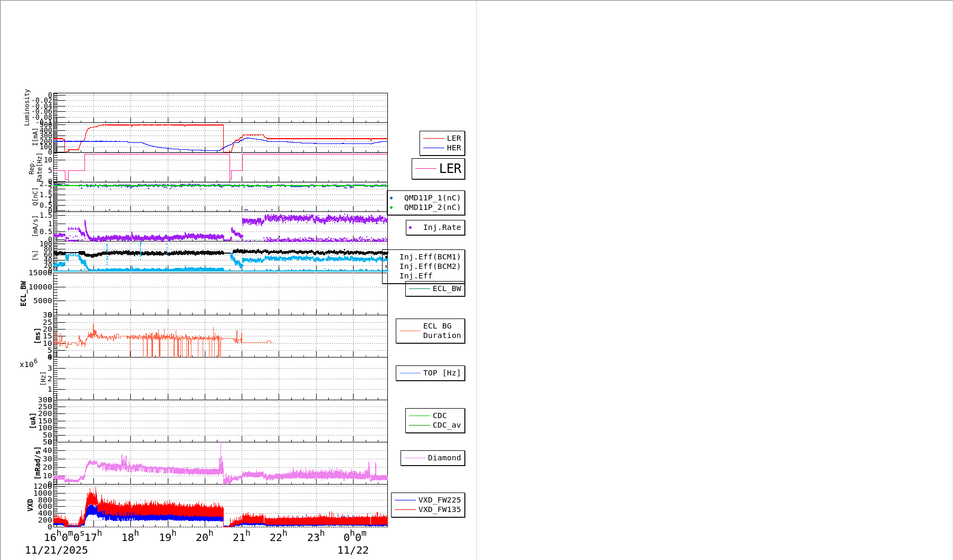Click the large LER legend beside Rep. Rate

click(x=439, y=169)
